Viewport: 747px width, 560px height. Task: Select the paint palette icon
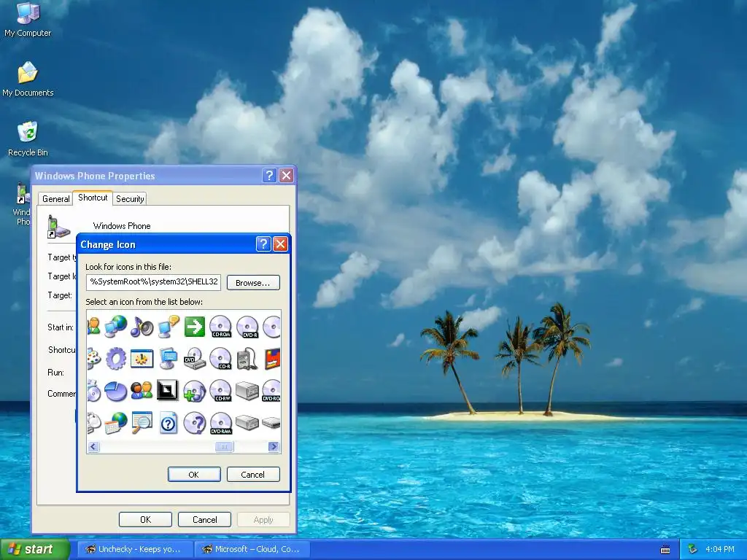point(94,359)
